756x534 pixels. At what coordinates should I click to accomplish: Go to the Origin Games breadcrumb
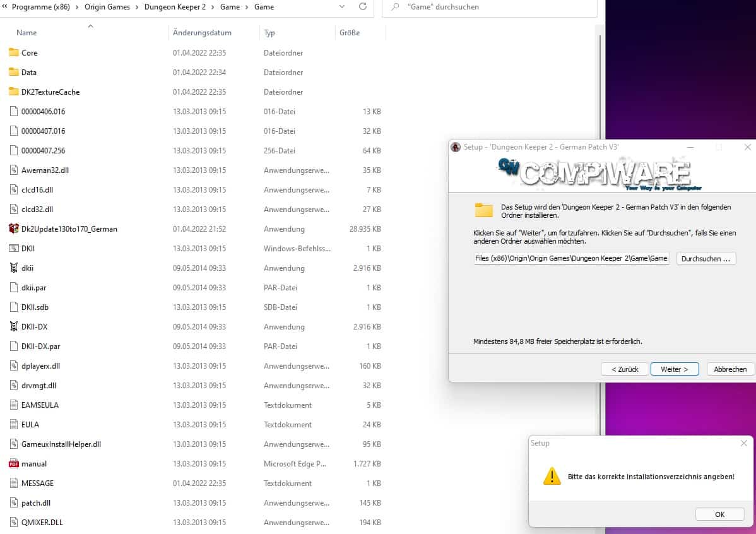click(107, 7)
